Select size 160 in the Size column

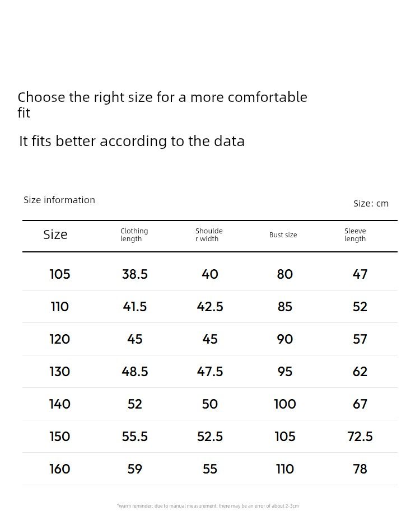(x=60, y=469)
